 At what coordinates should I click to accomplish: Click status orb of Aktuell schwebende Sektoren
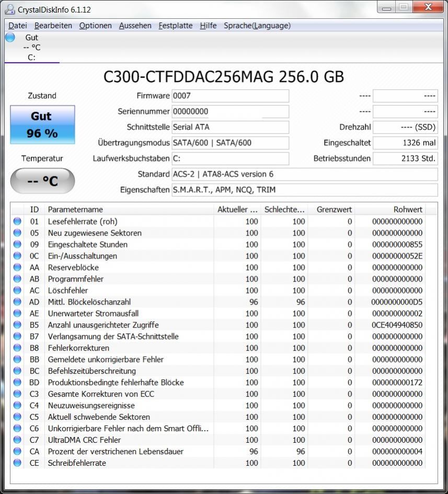(x=17, y=417)
